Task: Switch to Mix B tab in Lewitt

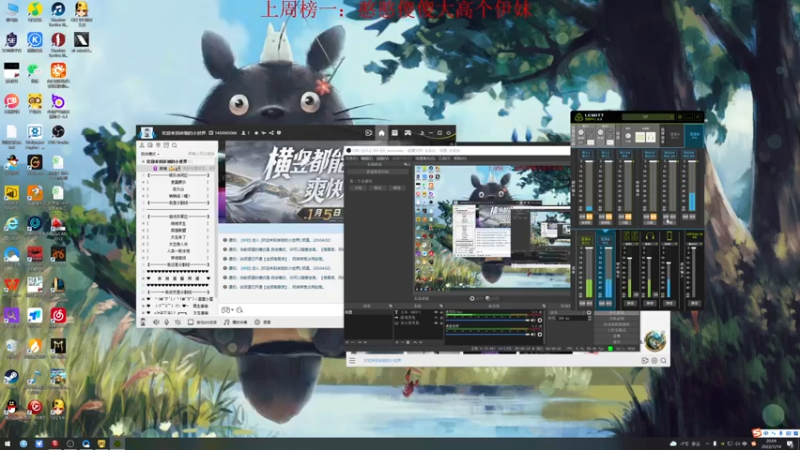Action: (695, 134)
